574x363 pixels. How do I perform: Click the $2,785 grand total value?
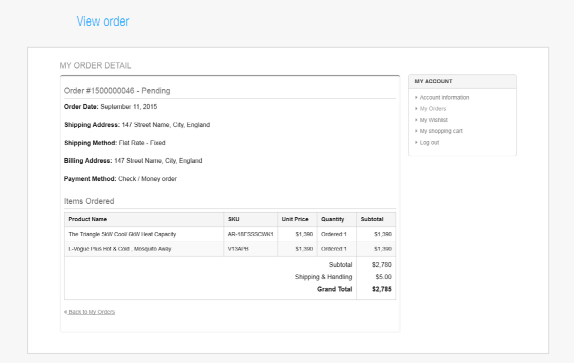[382, 289]
